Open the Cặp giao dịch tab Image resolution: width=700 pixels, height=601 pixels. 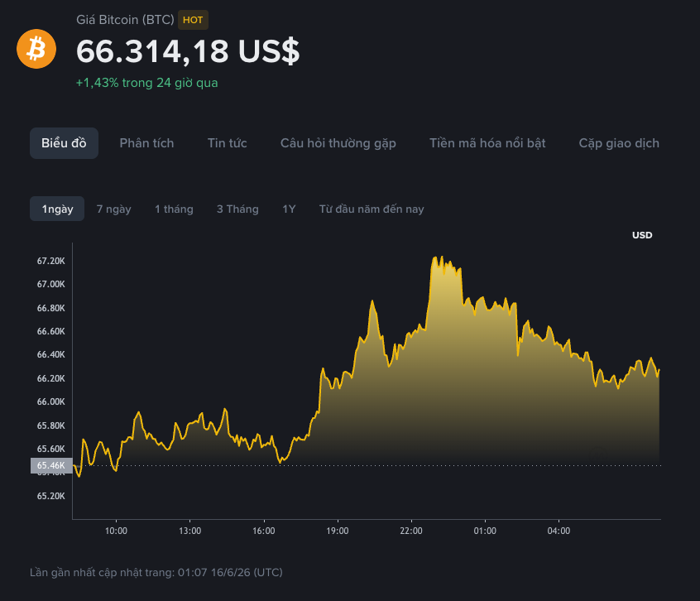pyautogui.click(x=619, y=143)
